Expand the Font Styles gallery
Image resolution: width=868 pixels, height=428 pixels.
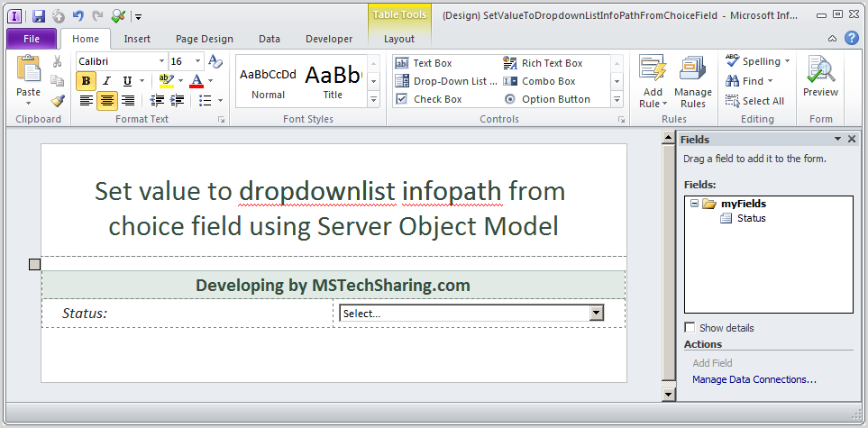point(374,100)
